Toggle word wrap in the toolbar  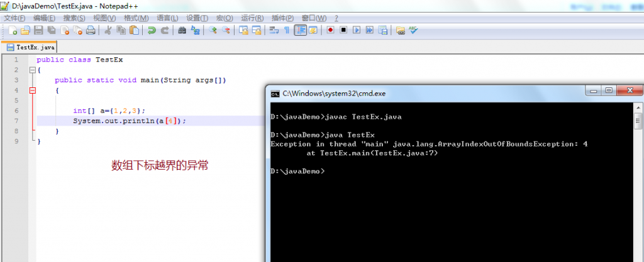[274, 30]
